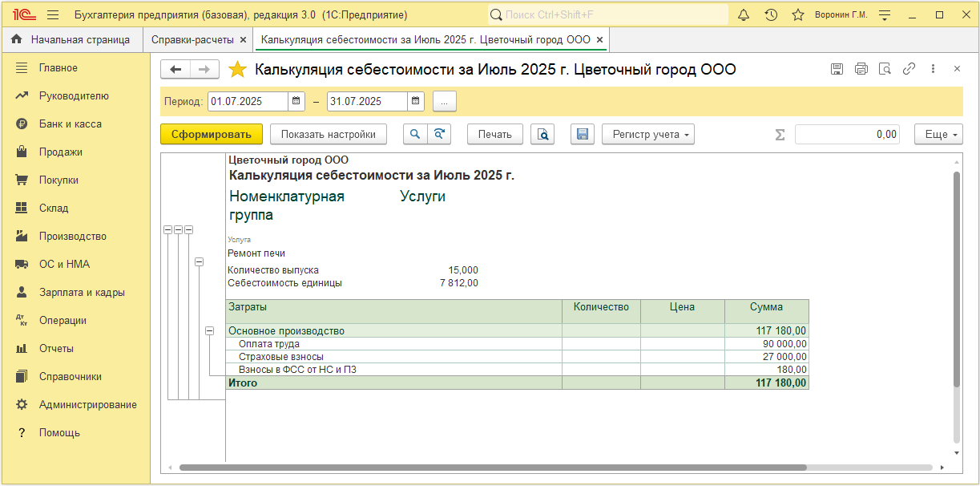
Task: Click the Показать настройки button
Action: coord(329,134)
